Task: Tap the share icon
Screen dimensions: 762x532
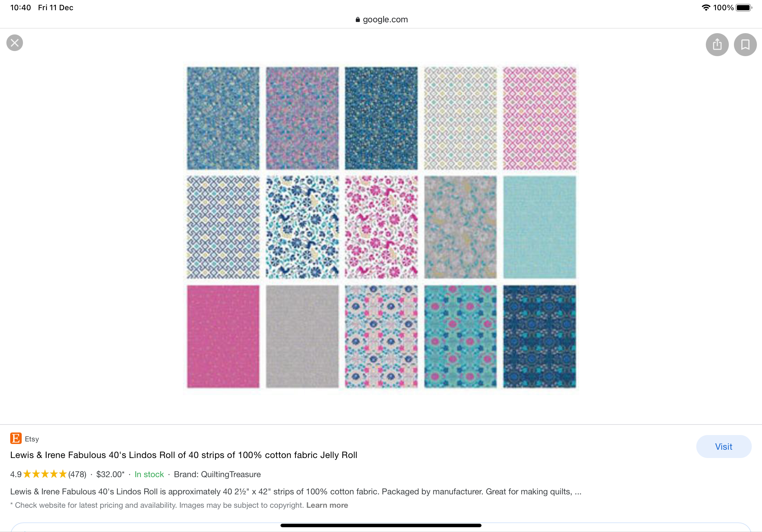Action: 717,44
